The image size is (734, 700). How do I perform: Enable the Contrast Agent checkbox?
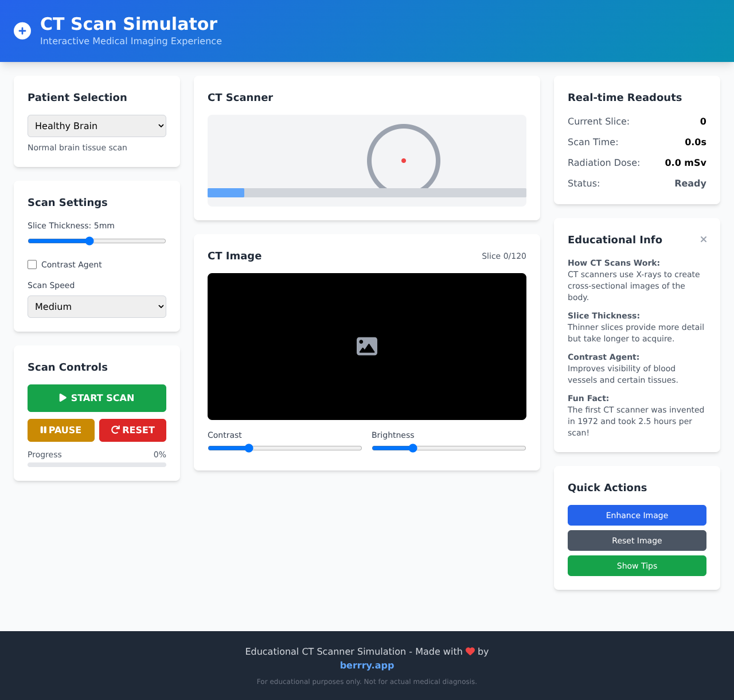(x=32, y=265)
